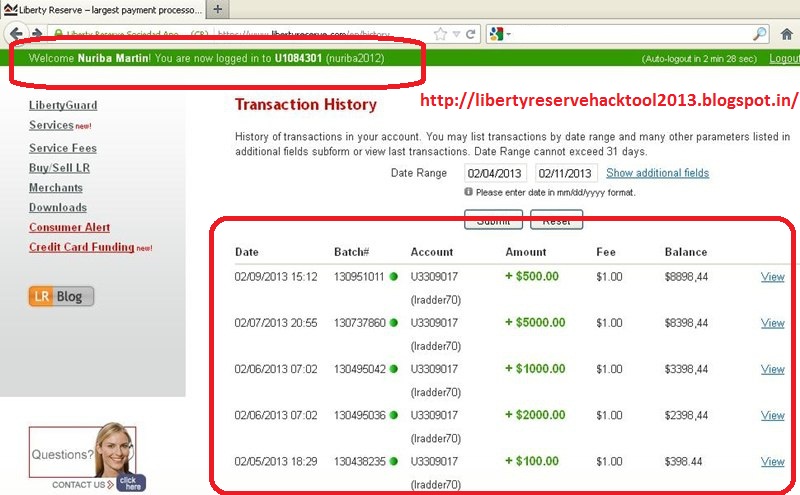The height and width of the screenshot is (495, 800).
Task: Select balance value $8398,44
Action: 686,324
